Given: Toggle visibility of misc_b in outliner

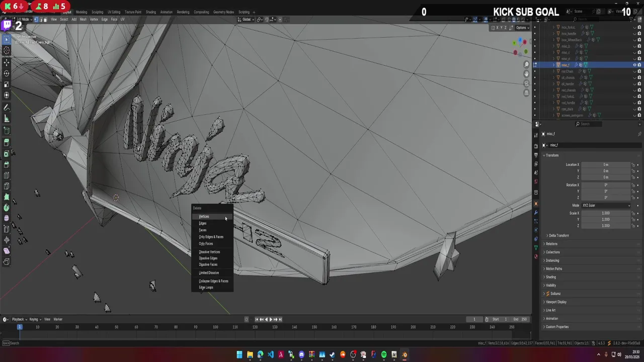Looking at the screenshot, I should [634, 46].
